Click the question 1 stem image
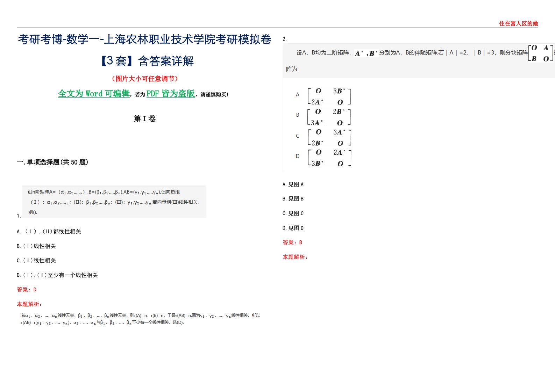Image resolution: width=555 pixels, height=392 pixels. pos(114,202)
